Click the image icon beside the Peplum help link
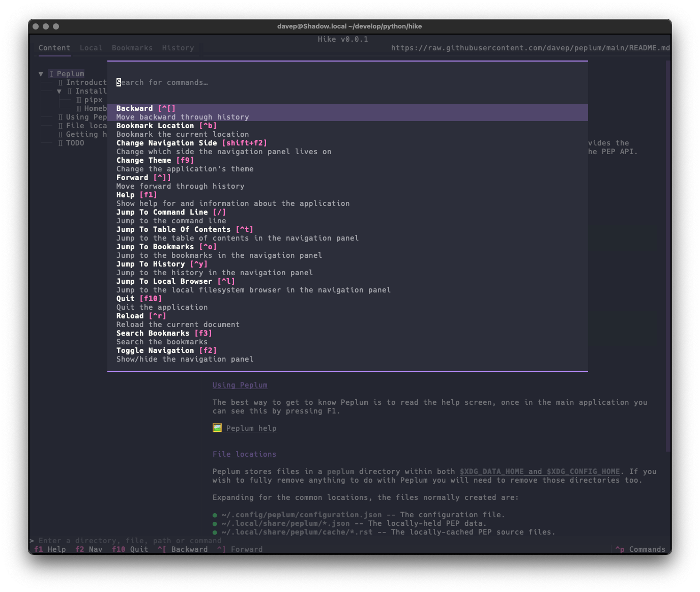Viewport: 700px width, 592px height. tap(217, 428)
